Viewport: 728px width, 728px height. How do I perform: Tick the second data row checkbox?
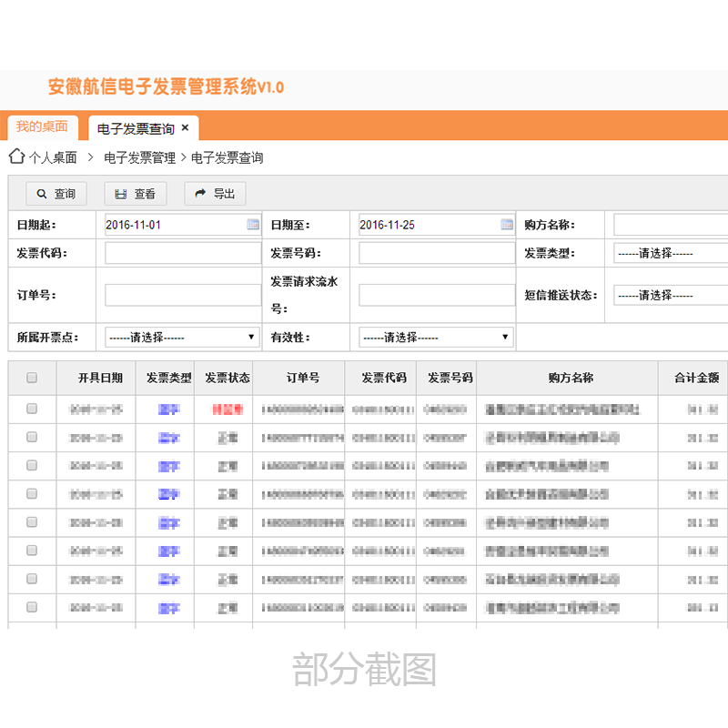click(x=32, y=437)
